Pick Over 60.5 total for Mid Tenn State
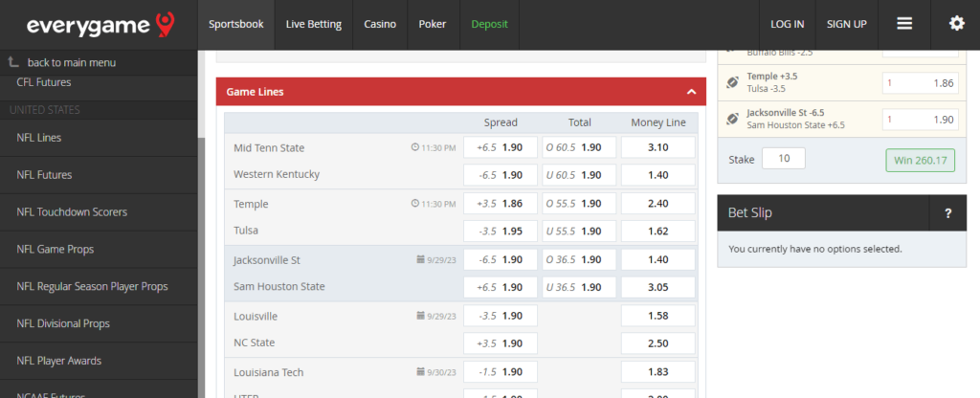Screen dimensions: 980x398 pos(579,147)
